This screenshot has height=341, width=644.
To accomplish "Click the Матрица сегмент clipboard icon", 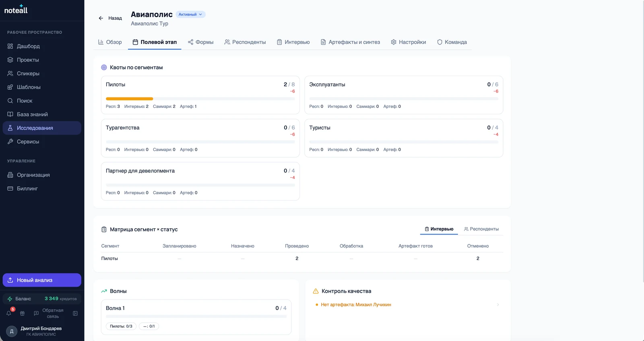I will coord(104,229).
